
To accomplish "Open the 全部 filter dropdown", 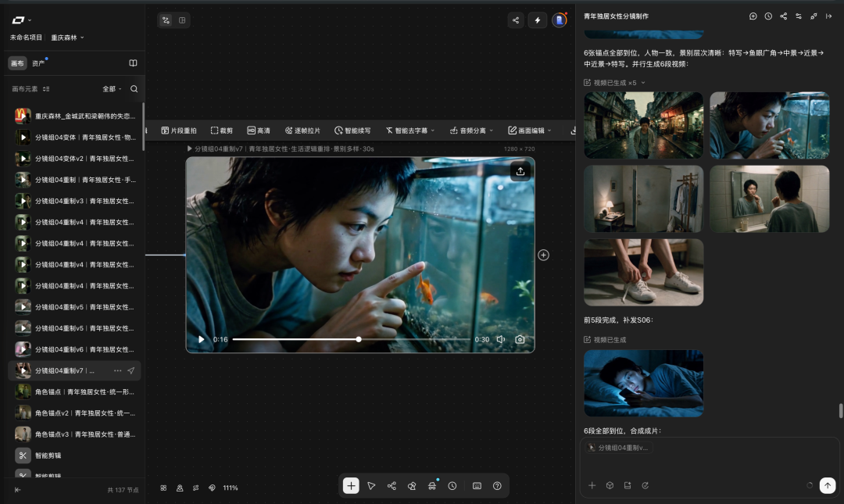I will [x=112, y=89].
